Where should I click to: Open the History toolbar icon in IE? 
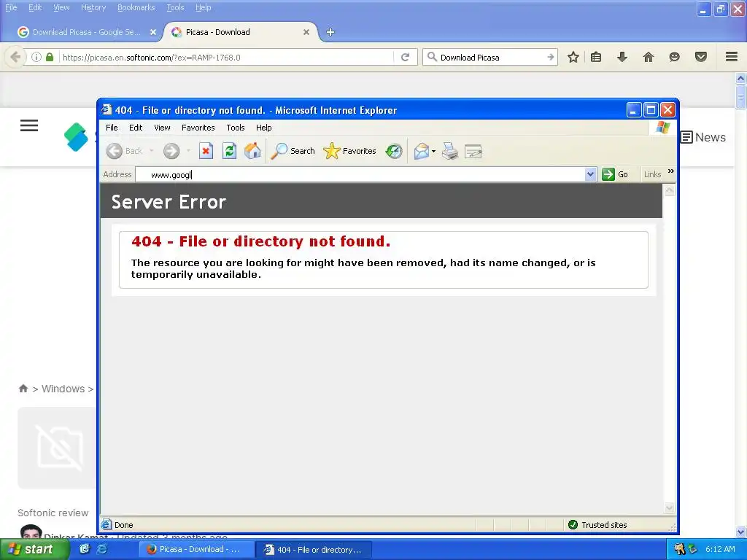click(x=393, y=151)
